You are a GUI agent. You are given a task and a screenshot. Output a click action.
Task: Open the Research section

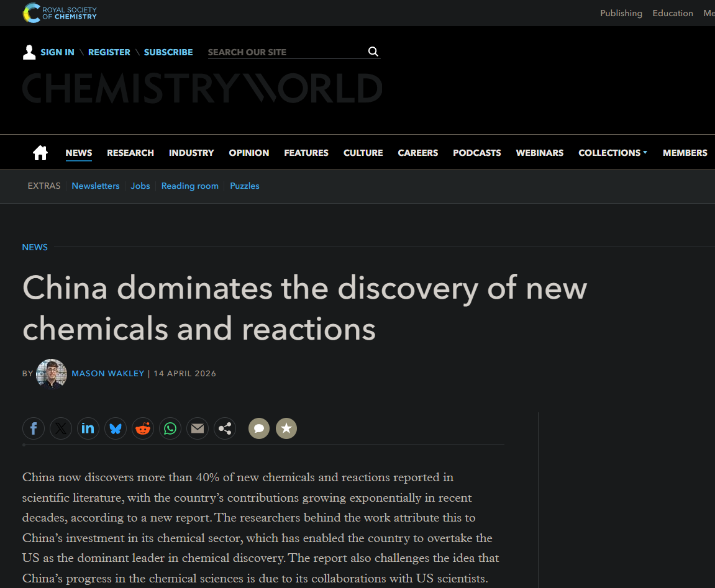(x=130, y=153)
